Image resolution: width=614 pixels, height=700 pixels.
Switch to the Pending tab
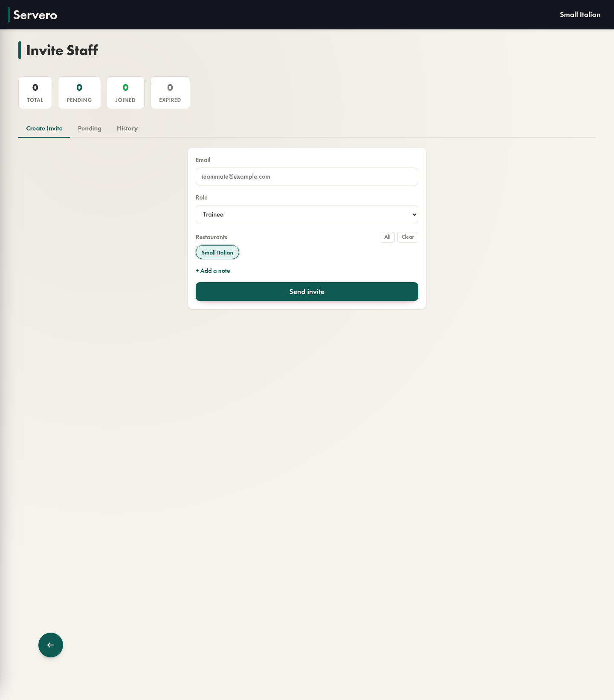point(90,128)
